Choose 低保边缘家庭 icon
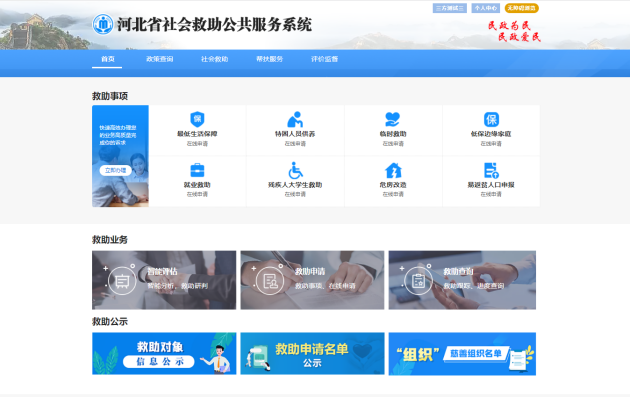The width and height of the screenshot is (630, 397). (x=491, y=119)
